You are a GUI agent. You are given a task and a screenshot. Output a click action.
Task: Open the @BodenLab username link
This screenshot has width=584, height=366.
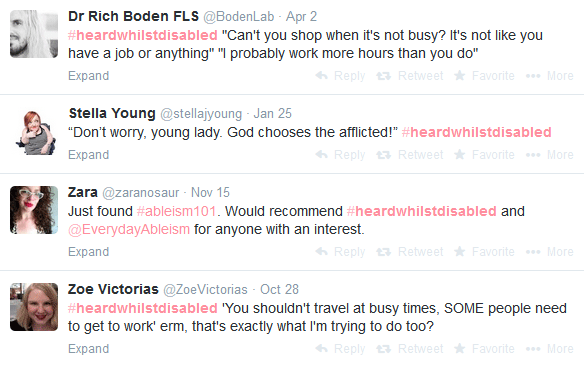[238, 17]
